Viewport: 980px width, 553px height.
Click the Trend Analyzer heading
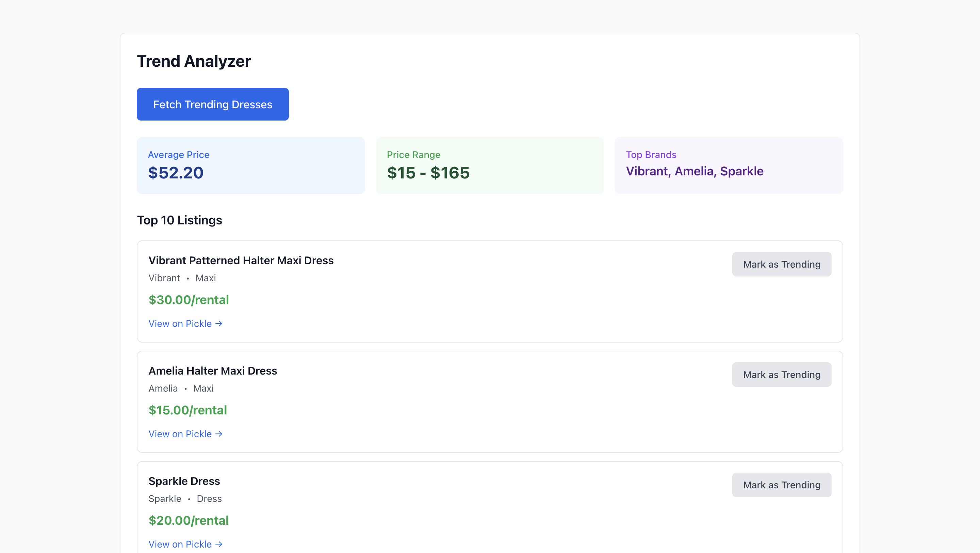[194, 61]
